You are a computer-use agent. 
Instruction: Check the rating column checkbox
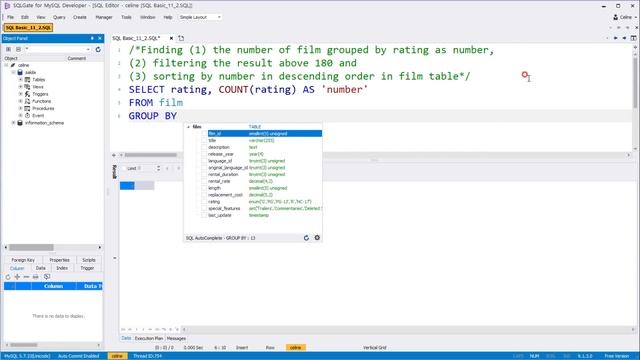click(x=204, y=202)
